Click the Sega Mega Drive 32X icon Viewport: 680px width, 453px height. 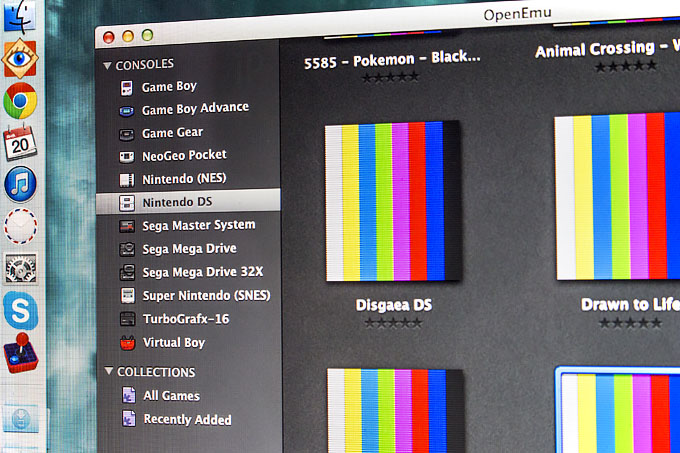[127, 273]
